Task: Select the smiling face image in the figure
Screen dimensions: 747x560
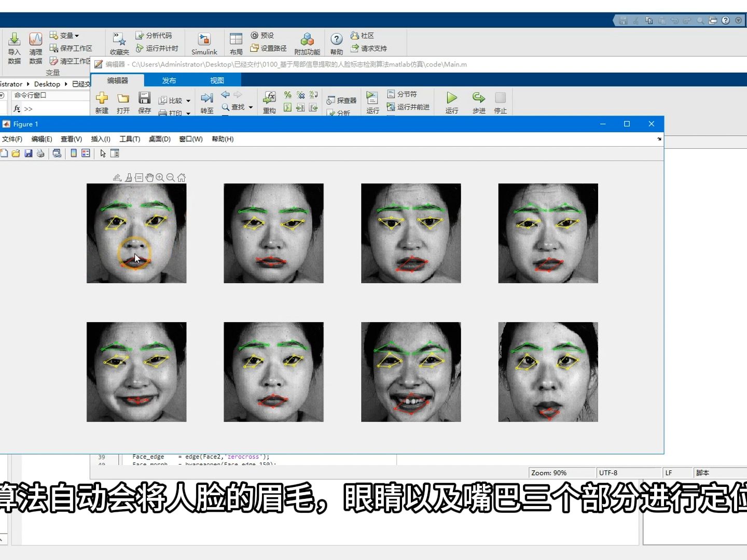Action: tap(410, 372)
